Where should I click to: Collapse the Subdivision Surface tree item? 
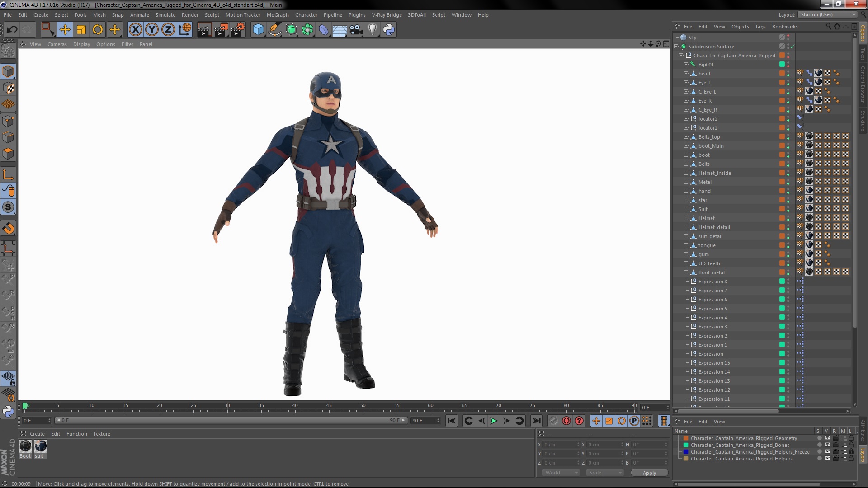click(x=676, y=47)
